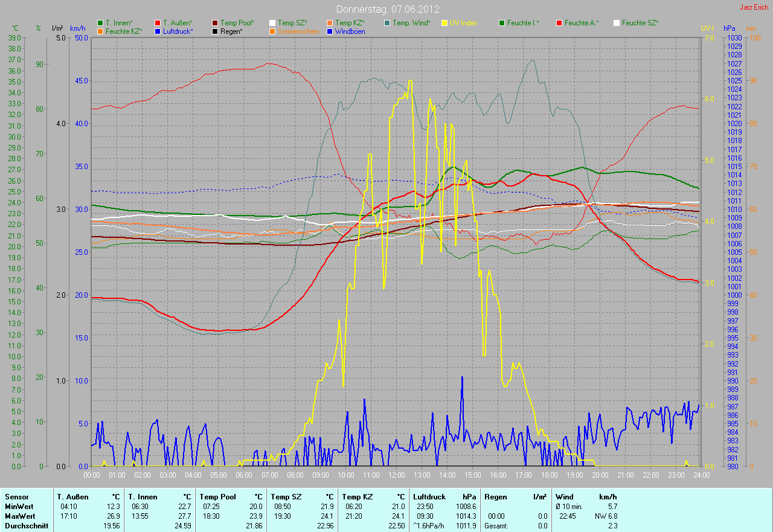The width and height of the screenshot is (773, 532).
Task: Click the "Temp SZ" table column header
Action: 287,497
